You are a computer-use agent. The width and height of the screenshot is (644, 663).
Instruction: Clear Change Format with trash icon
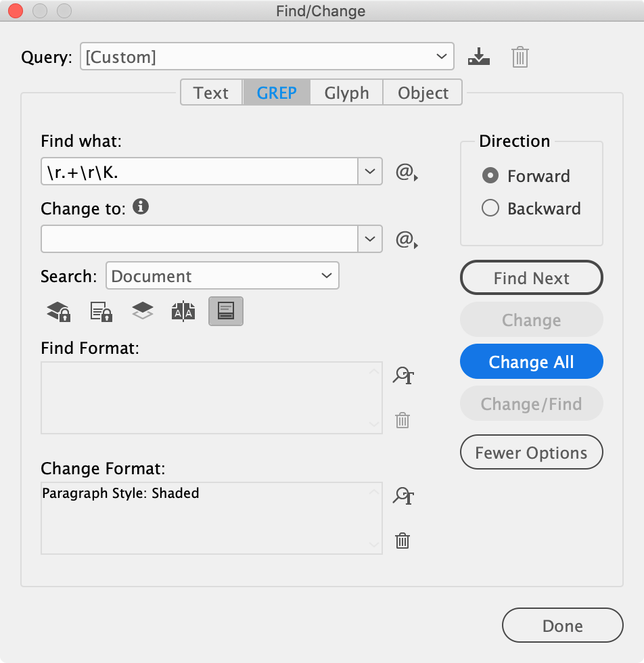tap(402, 541)
